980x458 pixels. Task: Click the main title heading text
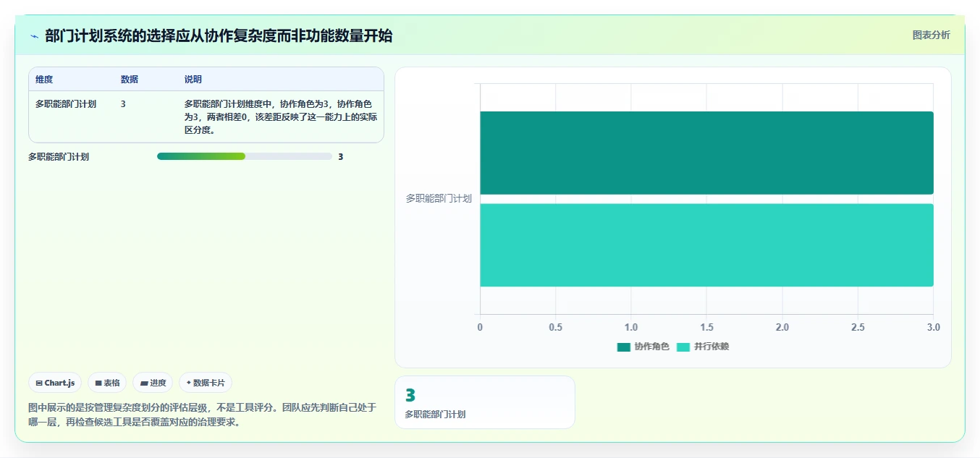click(x=219, y=36)
